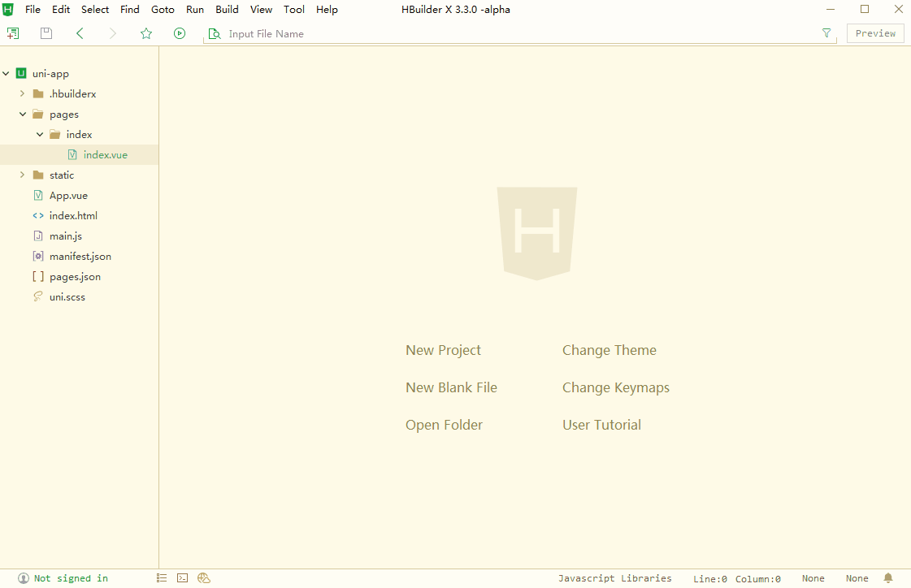911x588 pixels.
Task: Open manifest.json in the project tree
Action: pyautogui.click(x=80, y=257)
